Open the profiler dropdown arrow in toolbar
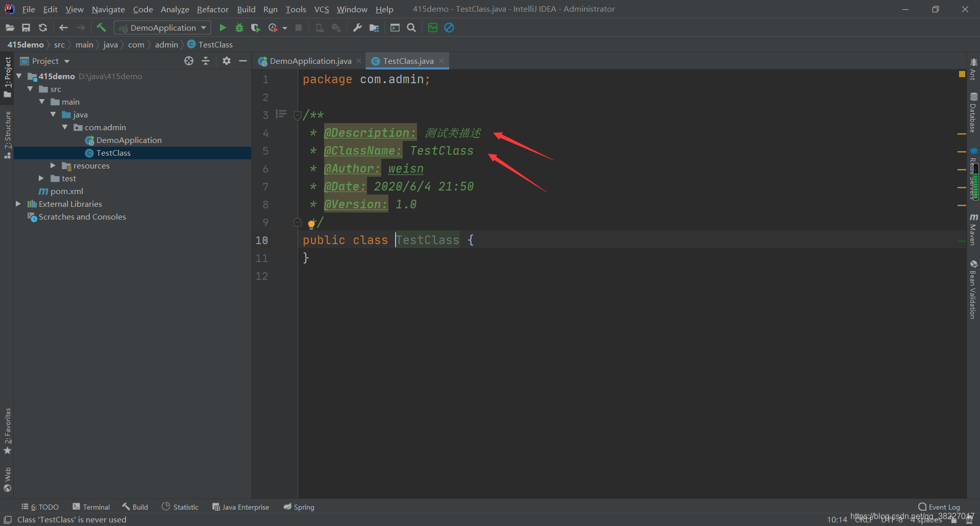Image resolution: width=980 pixels, height=526 pixels. coord(285,28)
